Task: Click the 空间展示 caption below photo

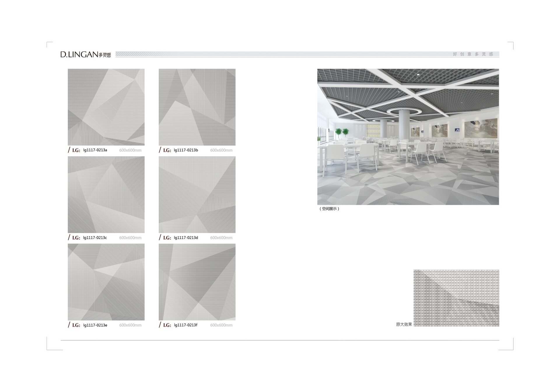Action: [x=329, y=209]
